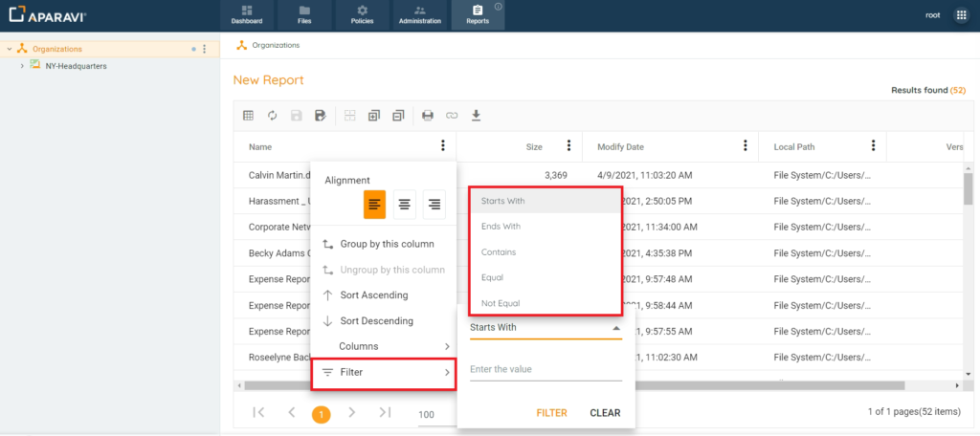
Task: Click the refresh report icon
Action: tap(273, 116)
